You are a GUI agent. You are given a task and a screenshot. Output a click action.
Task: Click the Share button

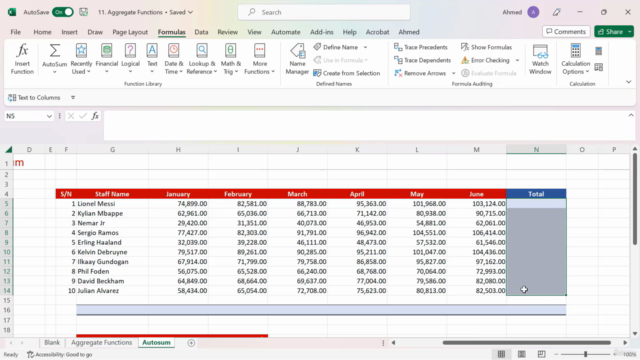tap(610, 31)
